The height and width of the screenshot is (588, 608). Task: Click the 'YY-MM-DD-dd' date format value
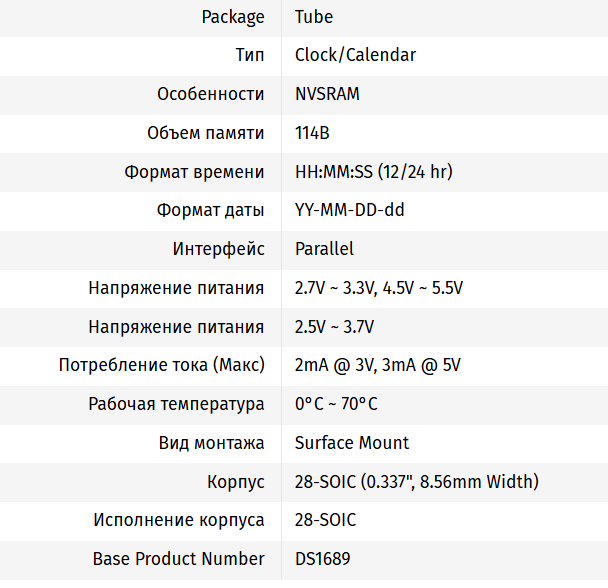349,211
